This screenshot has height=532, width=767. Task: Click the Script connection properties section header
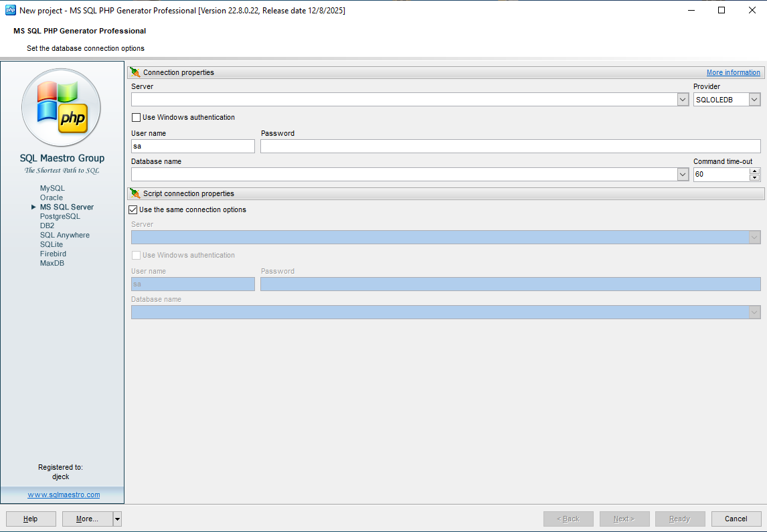[446, 193]
